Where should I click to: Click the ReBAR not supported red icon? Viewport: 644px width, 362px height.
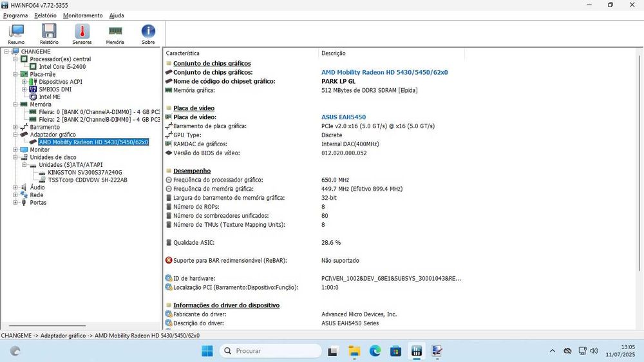[168, 260]
